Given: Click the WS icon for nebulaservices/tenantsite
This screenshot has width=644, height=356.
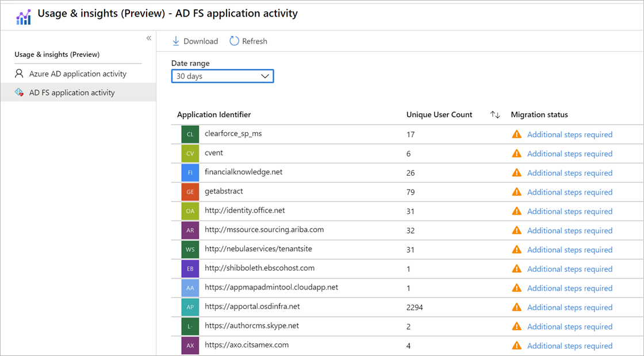Looking at the screenshot, I should click(190, 249).
